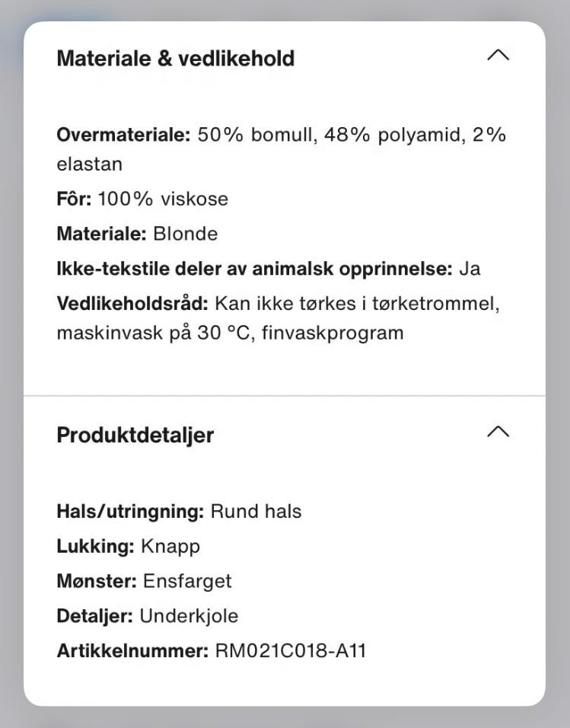Image resolution: width=570 pixels, height=728 pixels.
Task: Click the Produktdetaljer heading
Action: pyautogui.click(x=135, y=435)
